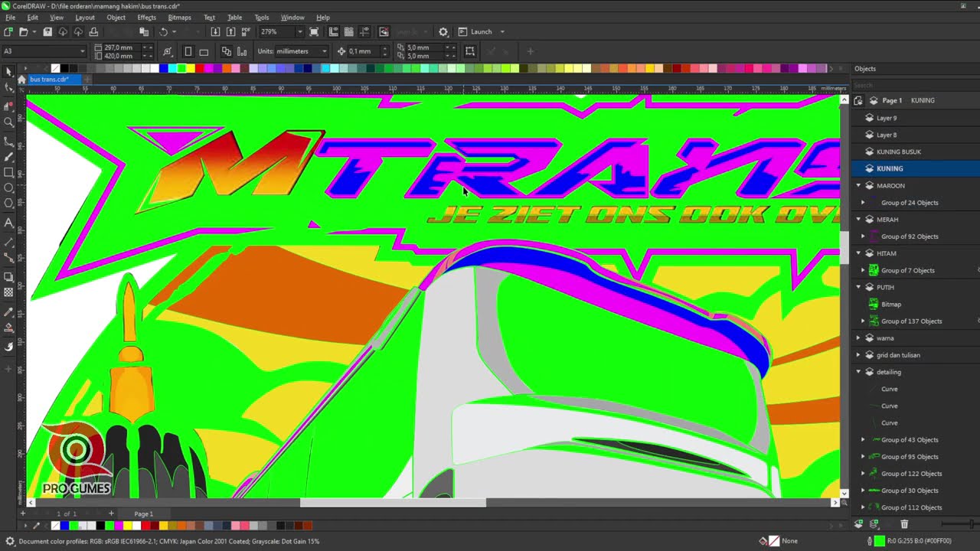This screenshot has width=980, height=551.
Task: Select the Crop tool
Action: pyautogui.click(x=8, y=106)
